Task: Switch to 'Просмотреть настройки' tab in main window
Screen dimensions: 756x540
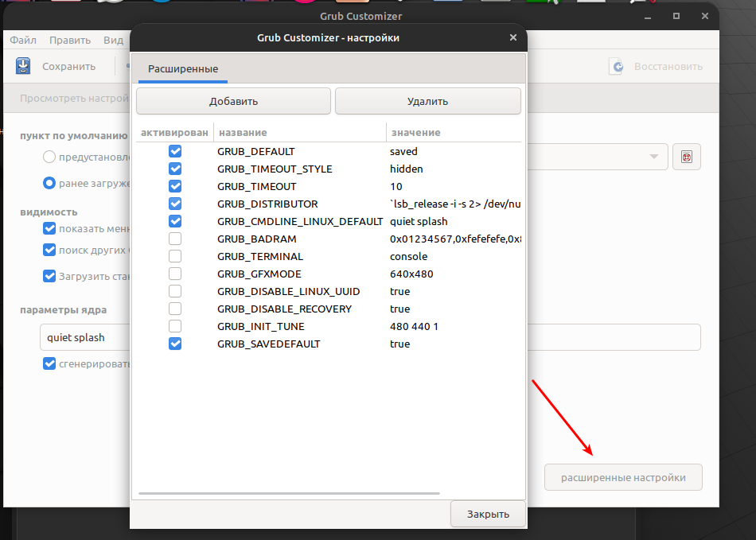Action: tap(74, 99)
